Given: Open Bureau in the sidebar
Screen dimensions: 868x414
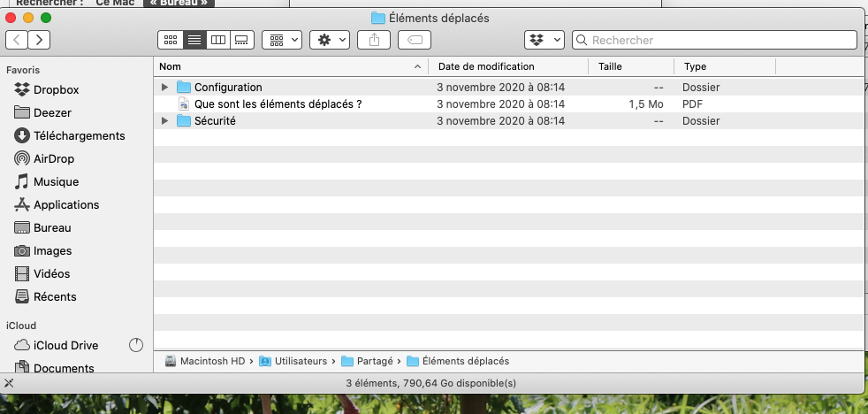Looking at the screenshot, I should coord(42,227).
